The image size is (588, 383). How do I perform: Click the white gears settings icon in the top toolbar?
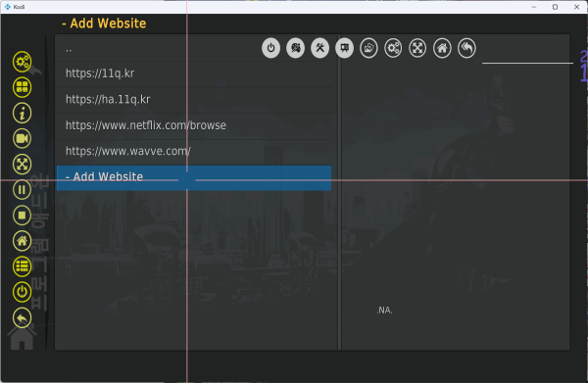pos(393,48)
